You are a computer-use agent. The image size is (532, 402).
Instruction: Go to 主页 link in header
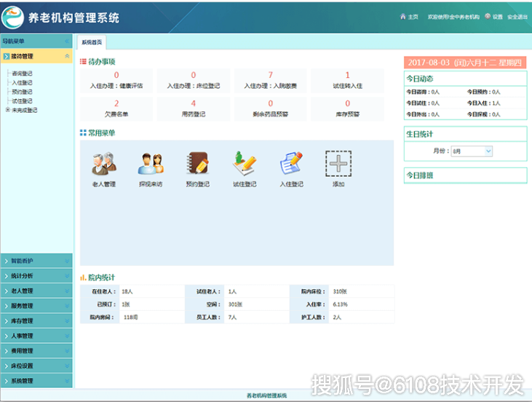[x=413, y=17]
